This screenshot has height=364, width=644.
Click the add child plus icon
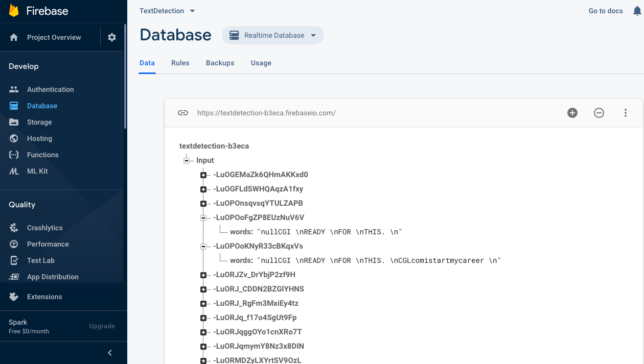572,113
